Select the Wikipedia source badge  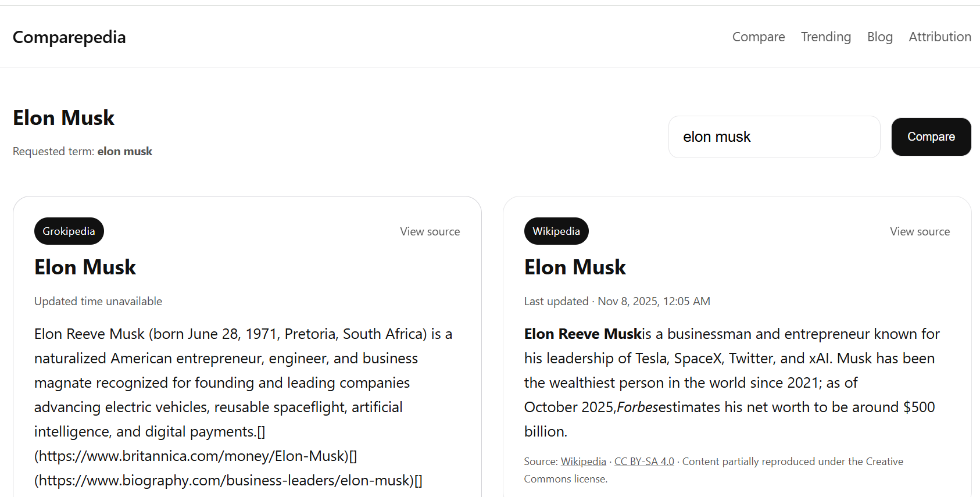[556, 231]
